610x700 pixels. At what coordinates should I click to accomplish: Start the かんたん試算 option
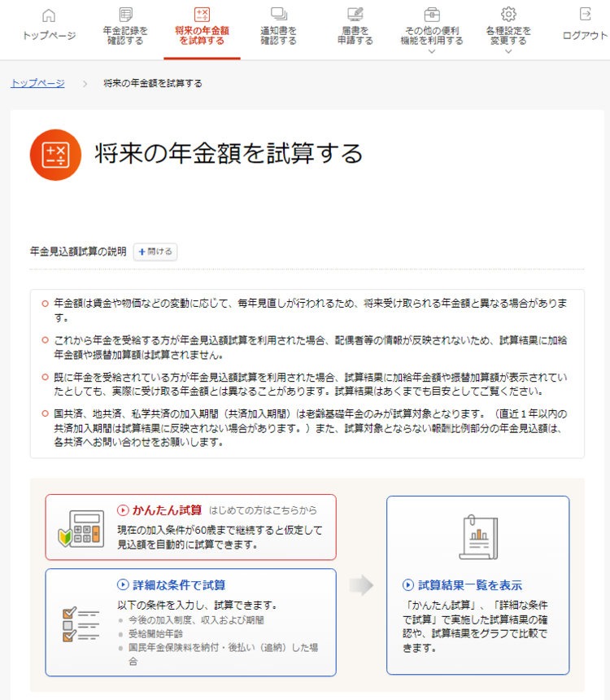click(x=161, y=510)
